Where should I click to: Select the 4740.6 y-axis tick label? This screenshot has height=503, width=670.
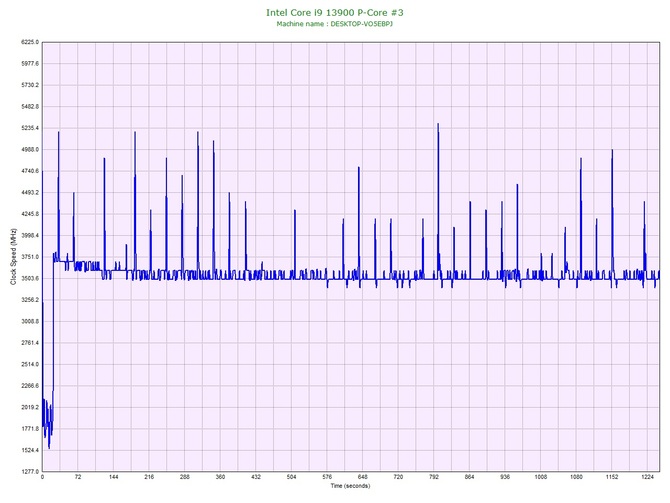pyautogui.click(x=30, y=171)
